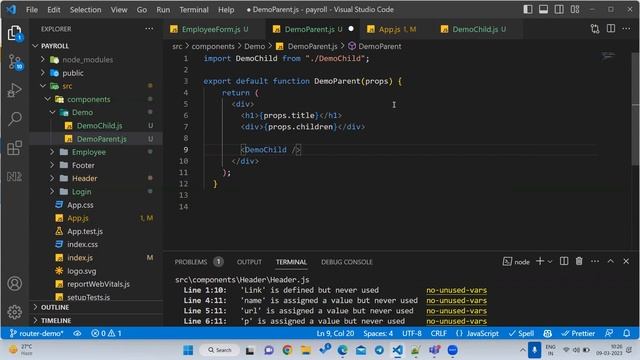Open the Selection menu

coord(85,9)
